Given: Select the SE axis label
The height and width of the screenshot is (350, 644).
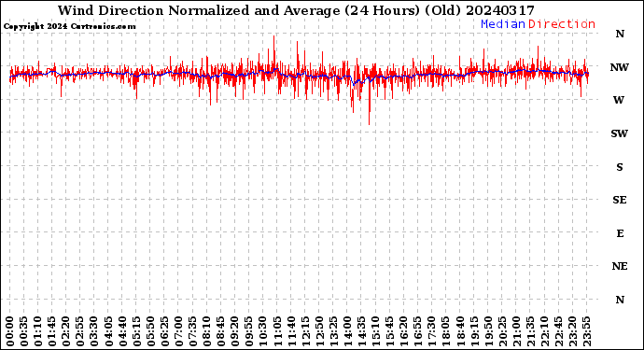Looking at the screenshot, I should (620, 200).
